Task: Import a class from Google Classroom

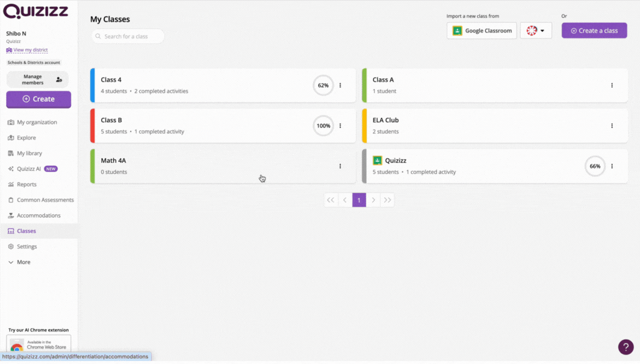Action: (x=482, y=31)
